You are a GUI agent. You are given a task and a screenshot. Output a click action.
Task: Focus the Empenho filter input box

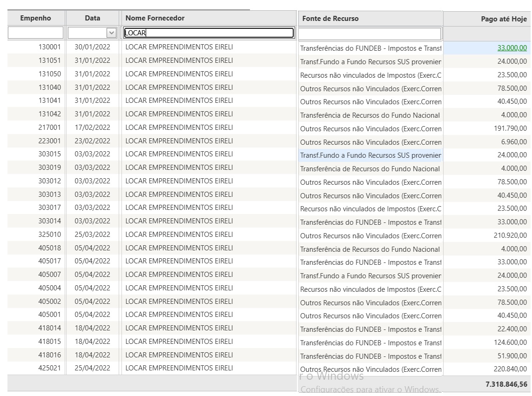click(x=35, y=33)
